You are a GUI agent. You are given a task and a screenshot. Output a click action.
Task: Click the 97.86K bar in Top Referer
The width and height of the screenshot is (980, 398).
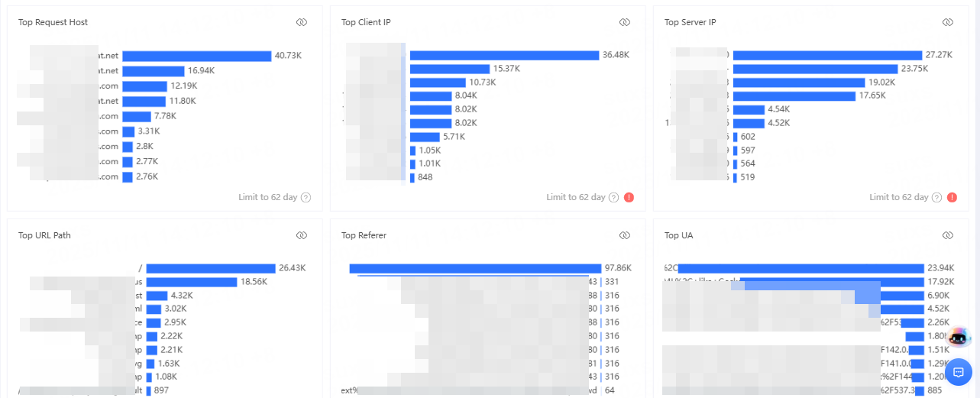[x=475, y=268]
